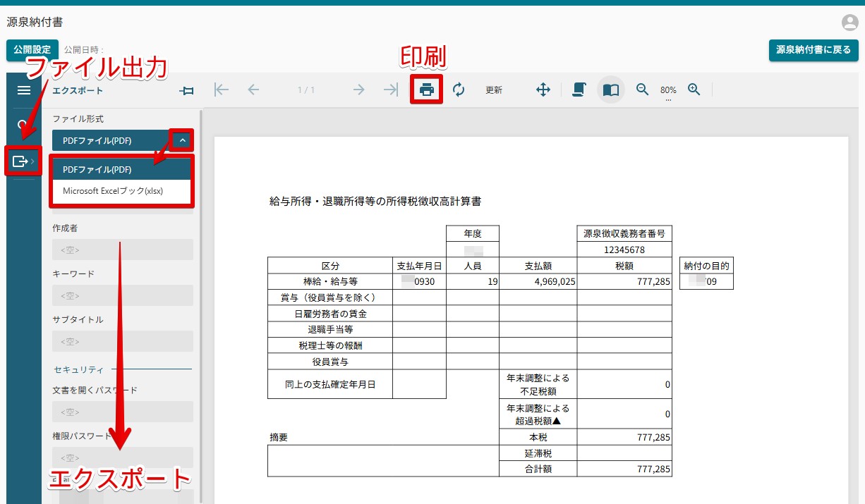Click the report title 給与所得・退職所得等の所得税徴収高計算書
Screen dimensions: 865x504
coord(375,202)
